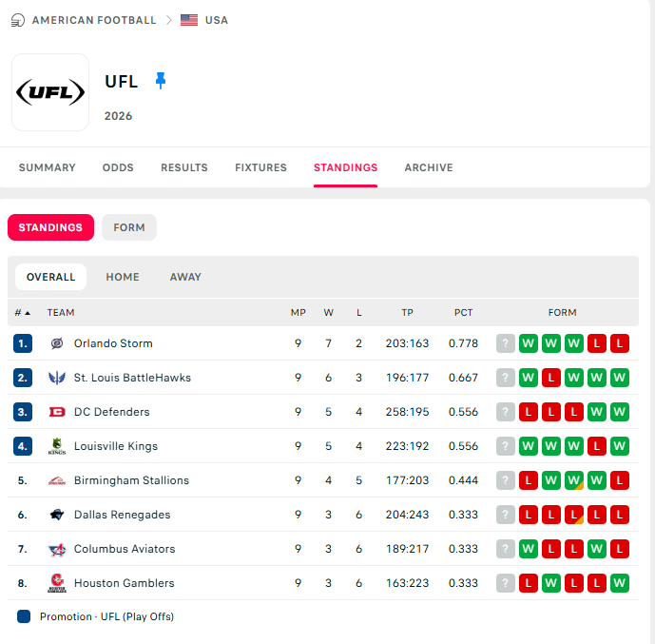Click DC Defenders' upcoming match ? icon
The image size is (655, 644).
(506, 412)
